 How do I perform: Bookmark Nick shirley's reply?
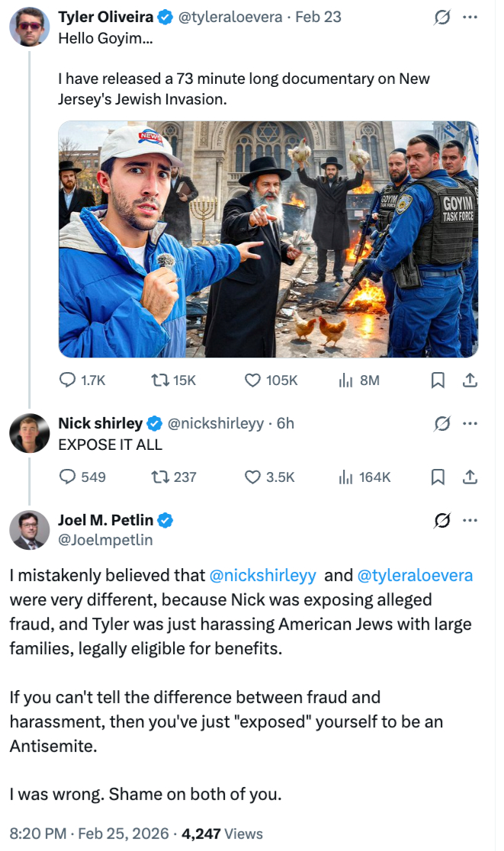(438, 477)
